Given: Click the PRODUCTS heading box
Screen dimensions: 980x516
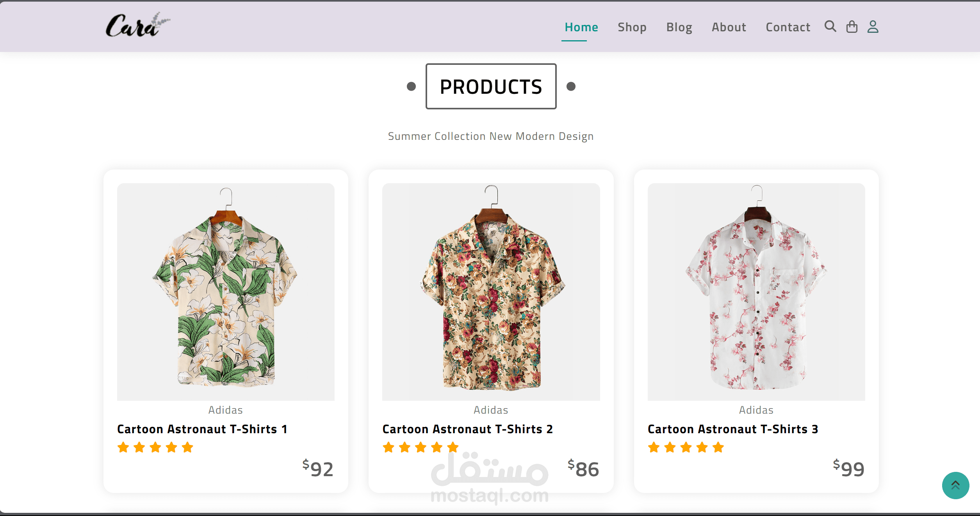Looking at the screenshot, I should (x=491, y=86).
